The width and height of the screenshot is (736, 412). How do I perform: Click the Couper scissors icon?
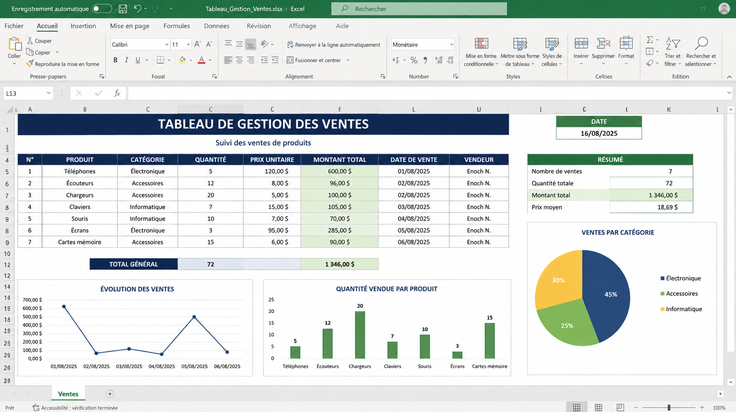point(30,41)
